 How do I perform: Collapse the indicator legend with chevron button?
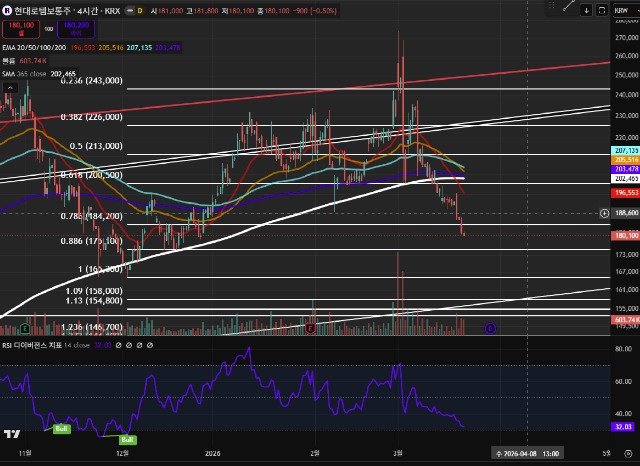10,88
